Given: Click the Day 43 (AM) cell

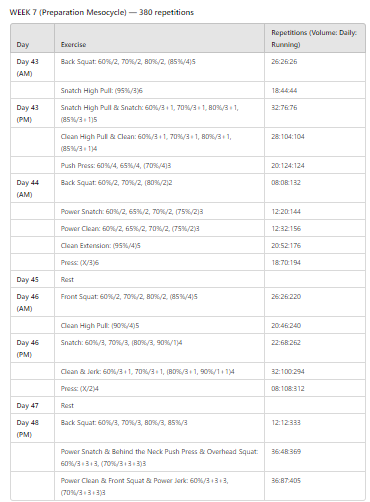Looking at the screenshot, I should pyautogui.click(x=33, y=67).
